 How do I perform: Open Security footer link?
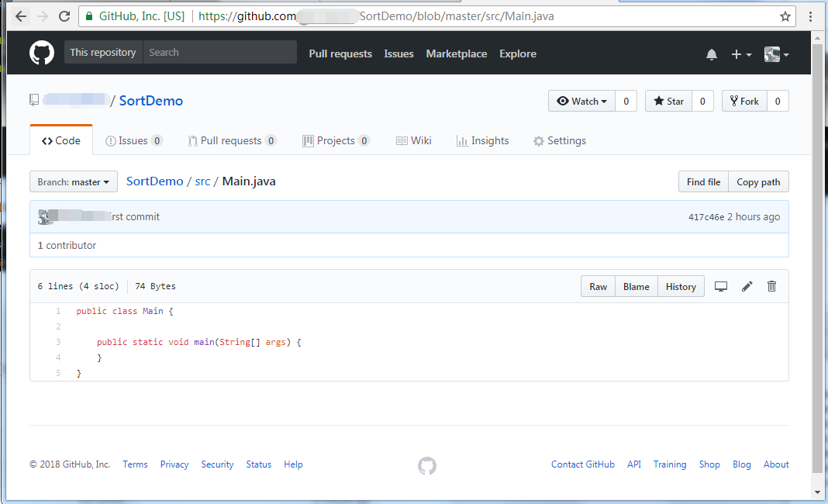(x=217, y=464)
